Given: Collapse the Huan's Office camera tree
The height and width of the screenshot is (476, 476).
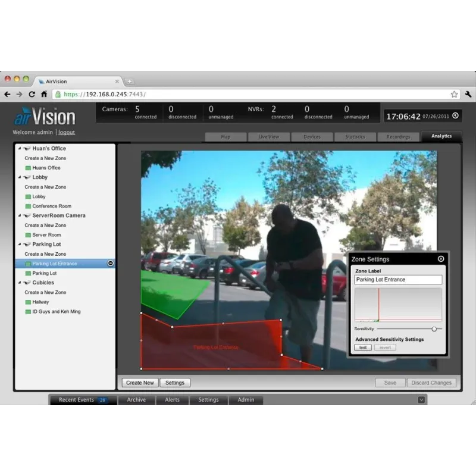Looking at the screenshot, I should 19,149.
